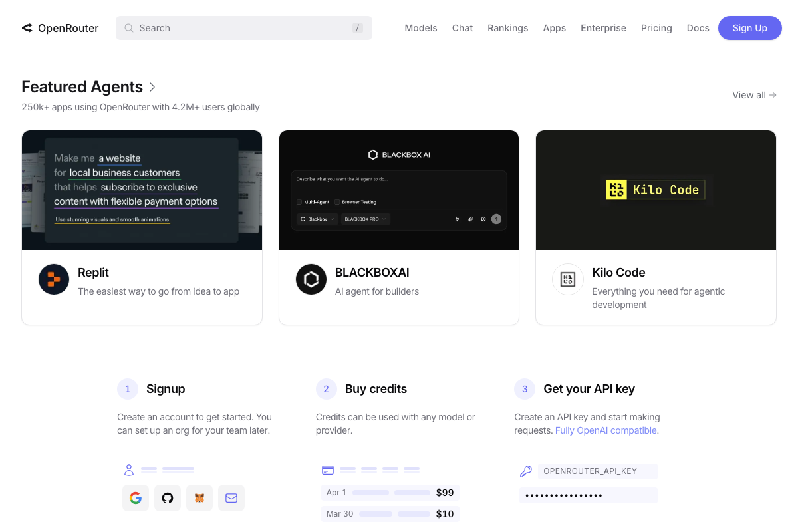Open the Kilo Code preview thumbnail

coord(656,190)
